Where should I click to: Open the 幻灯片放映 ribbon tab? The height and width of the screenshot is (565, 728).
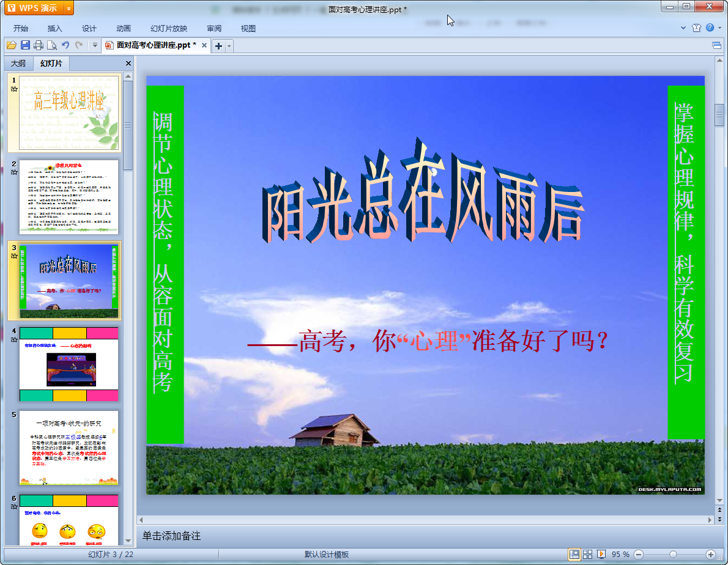coord(169,28)
